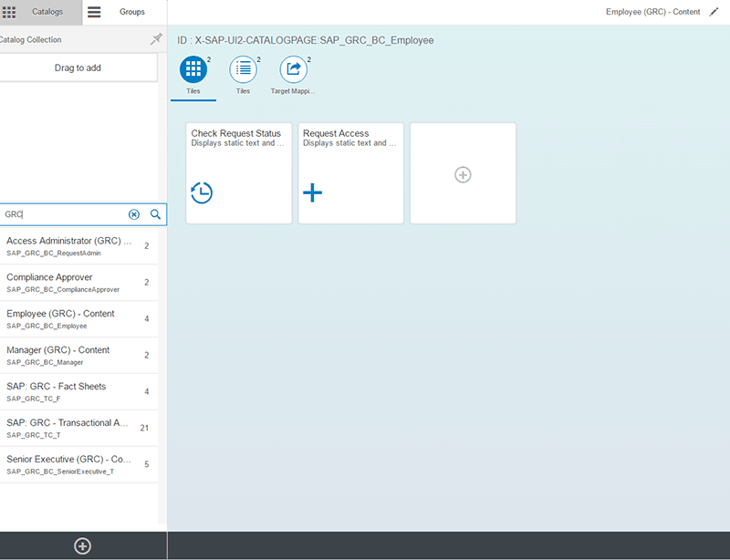Switch to Tiles list view icon
The height and width of the screenshot is (560, 730).
tap(243, 70)
